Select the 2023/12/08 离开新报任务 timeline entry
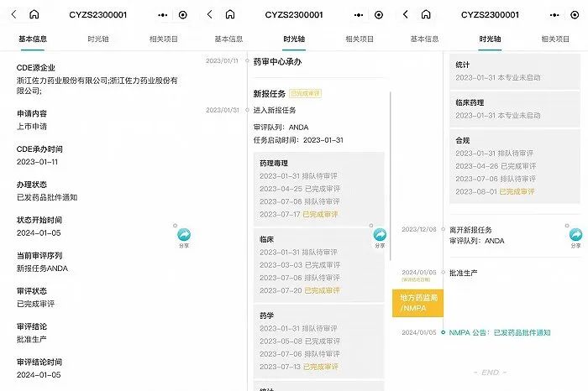 point(475,234)
